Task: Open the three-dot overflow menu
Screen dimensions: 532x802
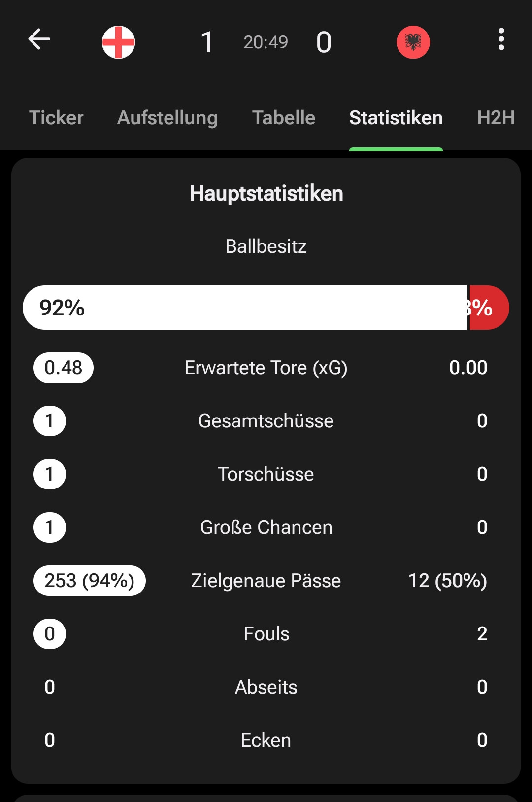Action: pyautogui.click(x=501, y=39)
